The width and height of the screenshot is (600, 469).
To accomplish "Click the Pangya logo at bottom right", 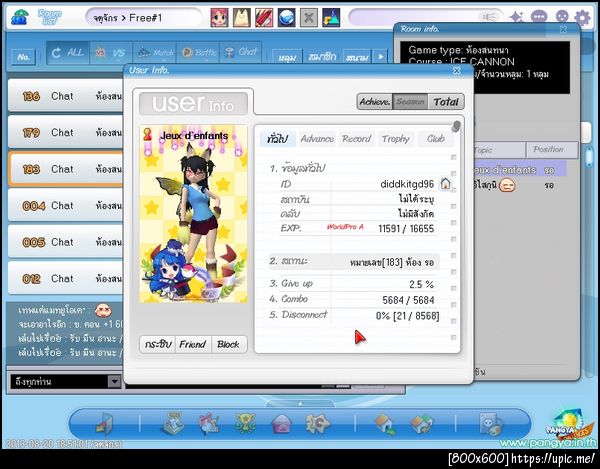I will 567,425.
